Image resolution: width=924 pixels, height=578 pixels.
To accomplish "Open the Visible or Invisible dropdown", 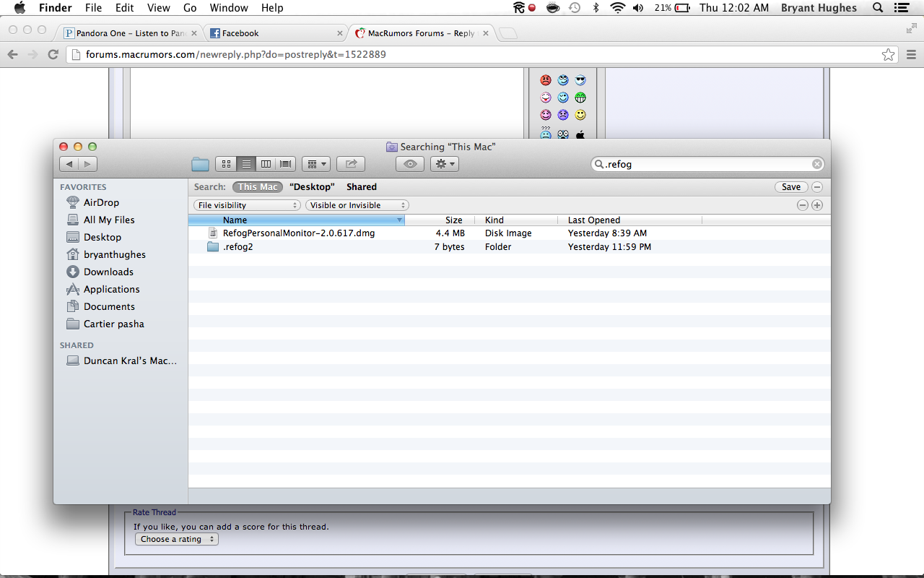I will point(357,205).
